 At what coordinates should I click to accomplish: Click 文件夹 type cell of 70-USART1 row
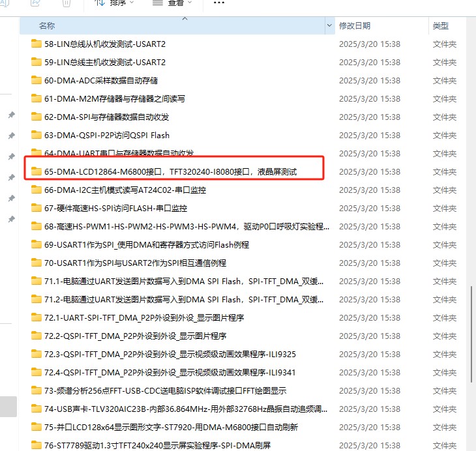(x=445, y=263)
